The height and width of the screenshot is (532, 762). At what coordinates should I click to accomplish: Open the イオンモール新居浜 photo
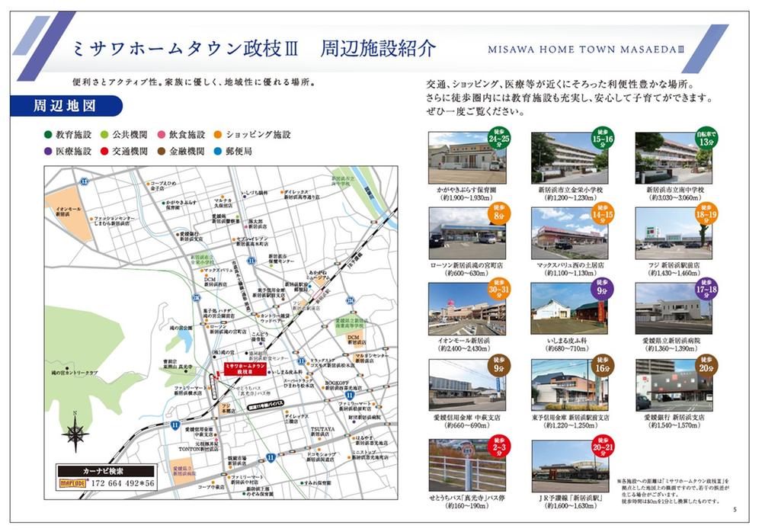click(463, 310)
